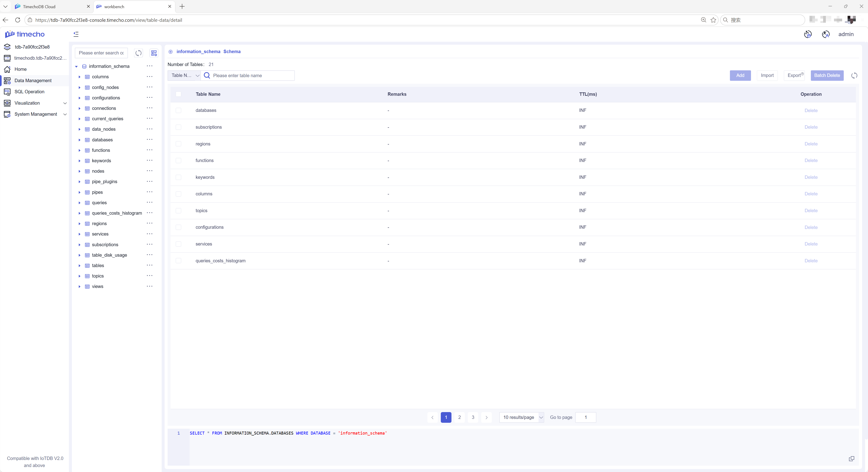Open the more-options dots for views
This screenshot has width=868, height=472.
(150, 286)
